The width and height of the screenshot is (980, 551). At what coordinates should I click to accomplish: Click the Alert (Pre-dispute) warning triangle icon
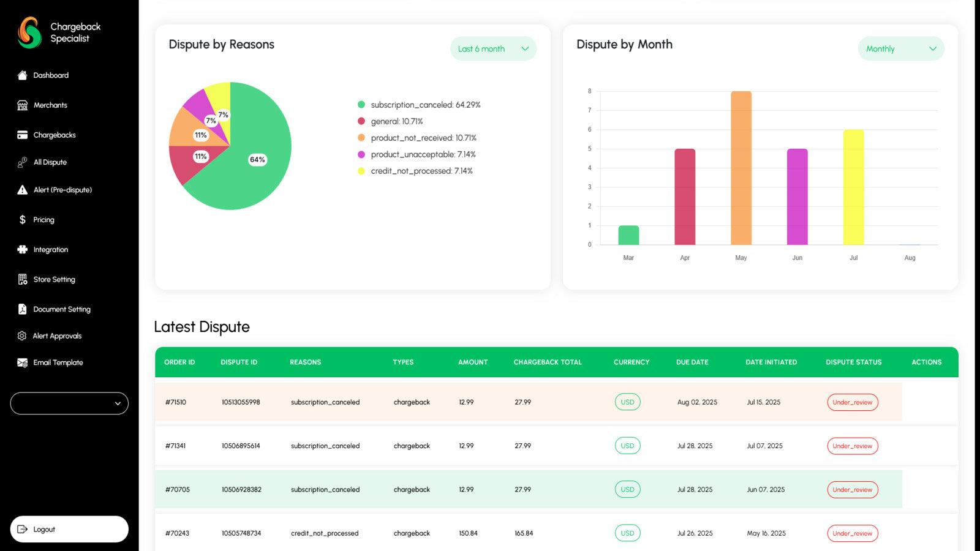tap(23, 190)
